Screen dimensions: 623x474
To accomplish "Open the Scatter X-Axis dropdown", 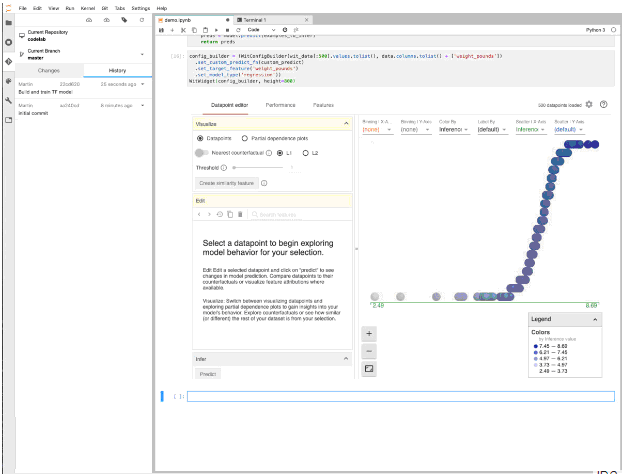I will click(x=531, y=130).
